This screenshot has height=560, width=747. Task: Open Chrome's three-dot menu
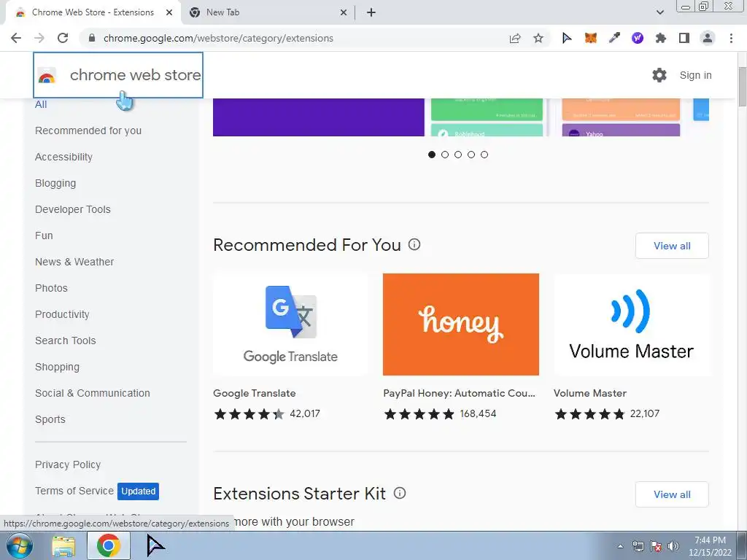[x=731, y=38]
